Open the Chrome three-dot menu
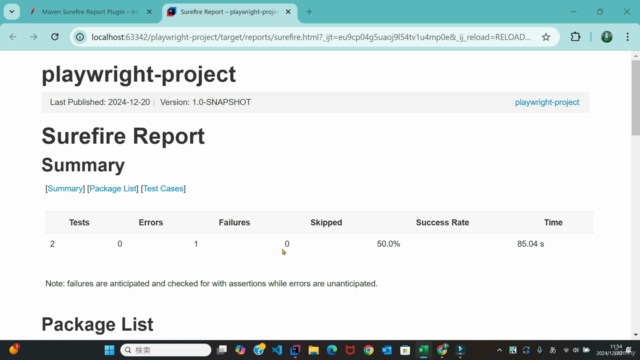Image resolution: width=640 pixels, height=360 pixels. 627,37
